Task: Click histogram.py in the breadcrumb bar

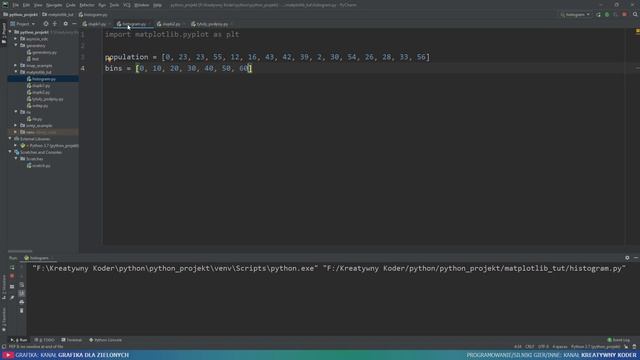Action: coord(93,15)
